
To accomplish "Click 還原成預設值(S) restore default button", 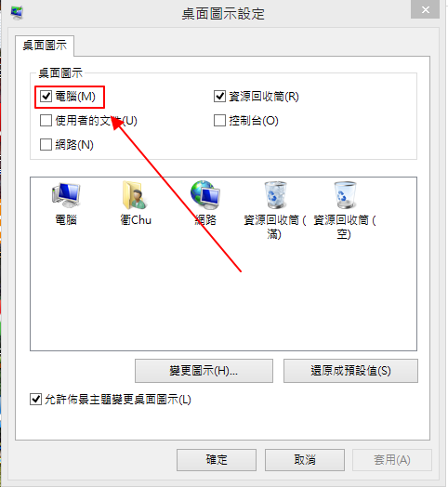I will [x=350, y=371].
